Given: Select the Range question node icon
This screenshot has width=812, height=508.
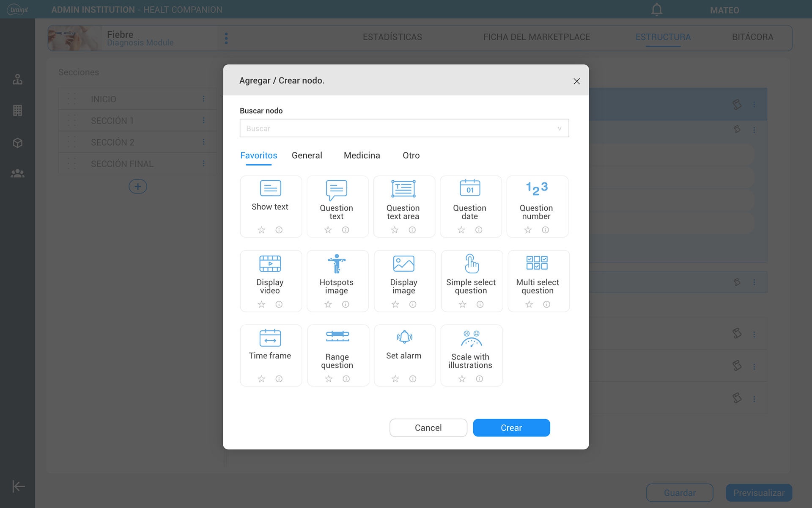Looking at the screenshot, I should click(337, 337).
